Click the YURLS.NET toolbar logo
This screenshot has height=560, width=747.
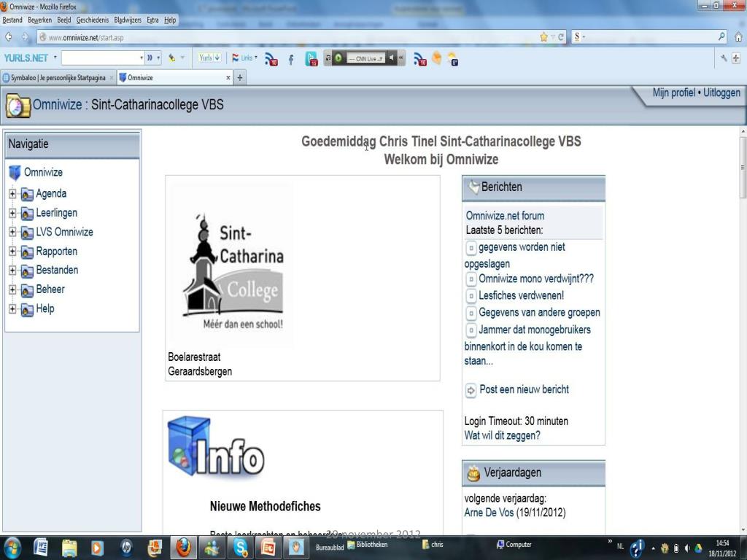coord(26,58)
